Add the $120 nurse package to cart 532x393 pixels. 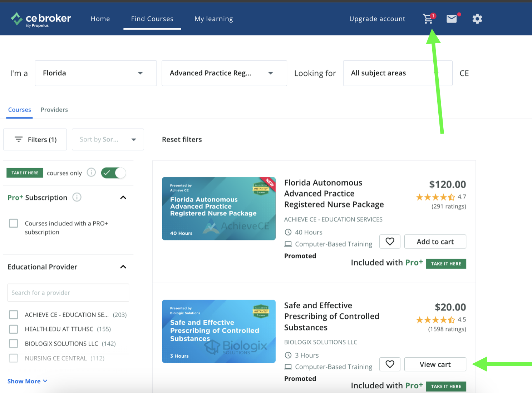(x=435, y=242)
